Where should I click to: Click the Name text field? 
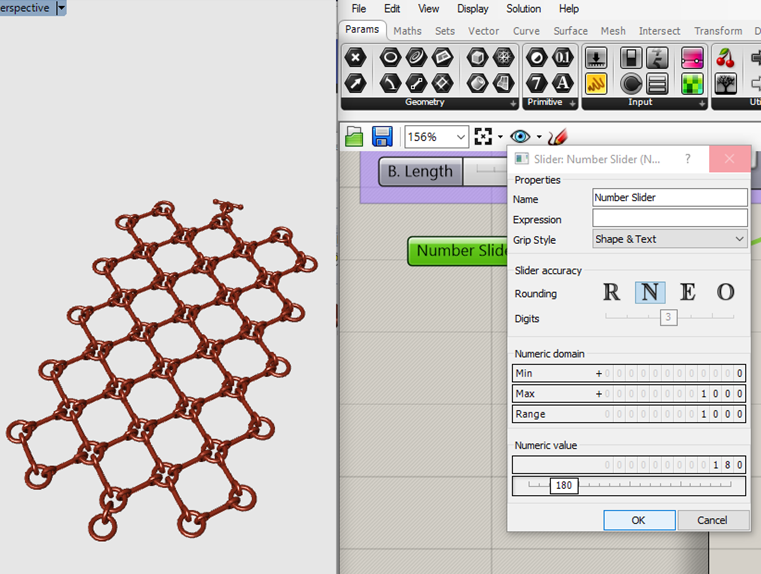point(669,197)
